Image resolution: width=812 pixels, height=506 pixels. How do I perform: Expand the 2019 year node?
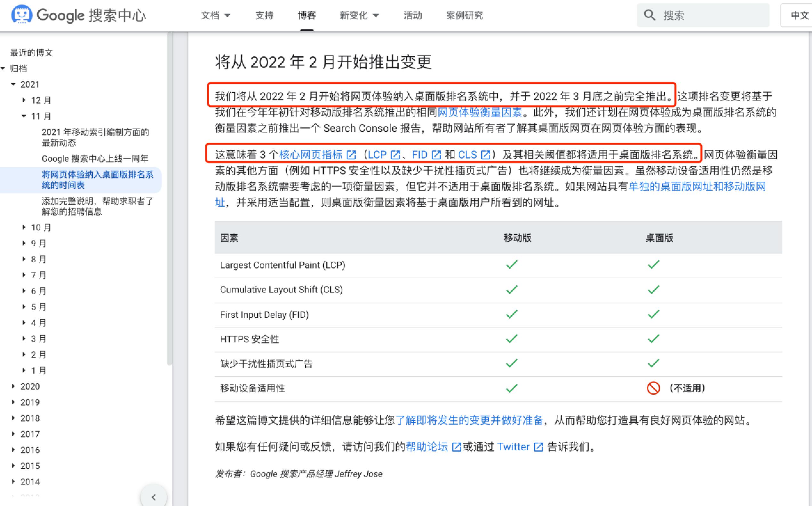pos(13,402)
